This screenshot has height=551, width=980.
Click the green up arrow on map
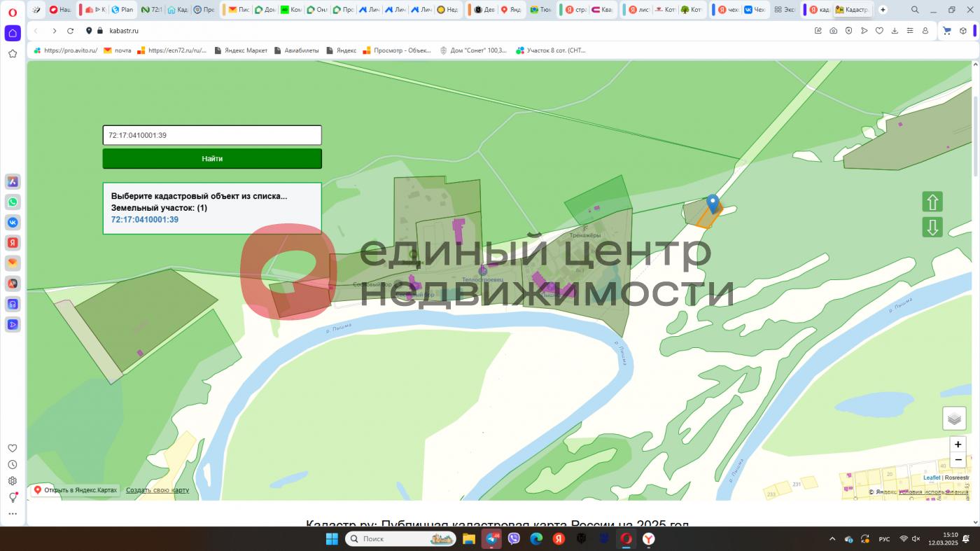(x=932, y=202)
